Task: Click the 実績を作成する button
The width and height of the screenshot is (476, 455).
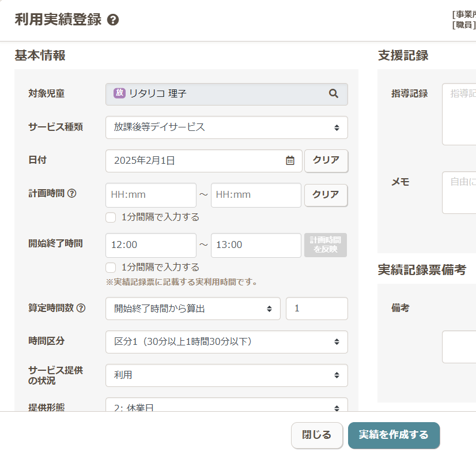Action: (x=394, y=435)
